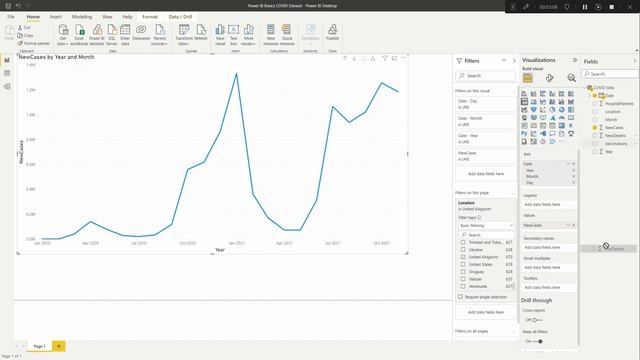Screen dimensions: 640x360
Task: Select Page 1 tab
Action: [x=39, y=346]
